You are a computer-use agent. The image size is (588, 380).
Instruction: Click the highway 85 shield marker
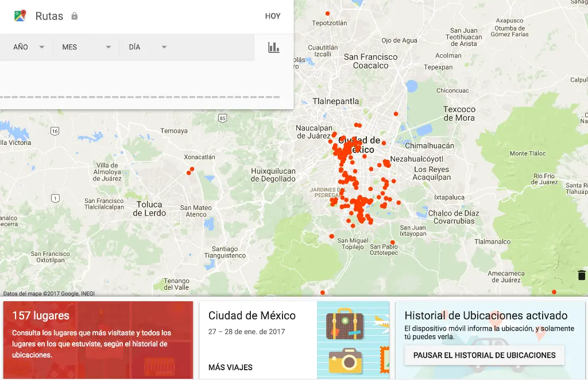[222, 118]
